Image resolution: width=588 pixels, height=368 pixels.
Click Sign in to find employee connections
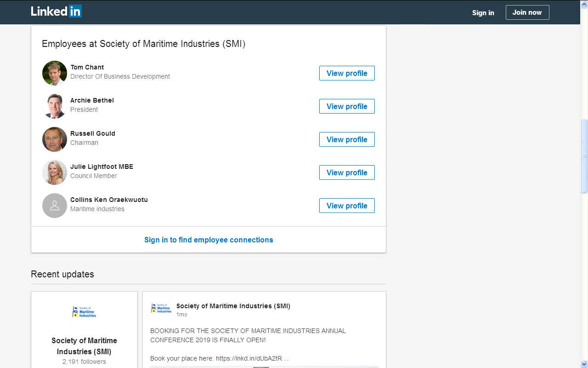click(x=209, y=240)
